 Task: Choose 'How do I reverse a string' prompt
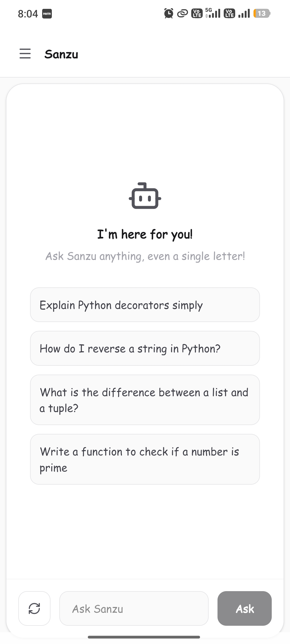coord(145,348)
